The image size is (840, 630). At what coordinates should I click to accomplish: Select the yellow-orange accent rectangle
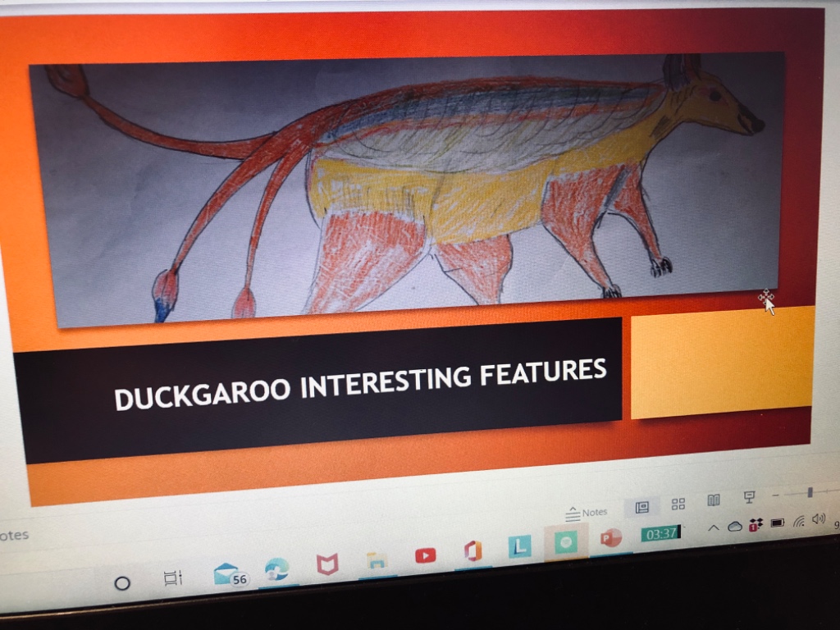[722, 361]
